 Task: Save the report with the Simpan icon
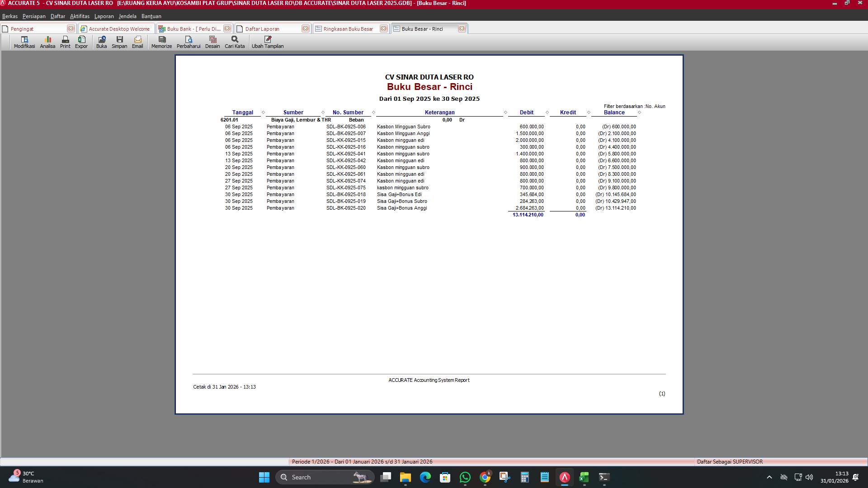tap(119, 42)
